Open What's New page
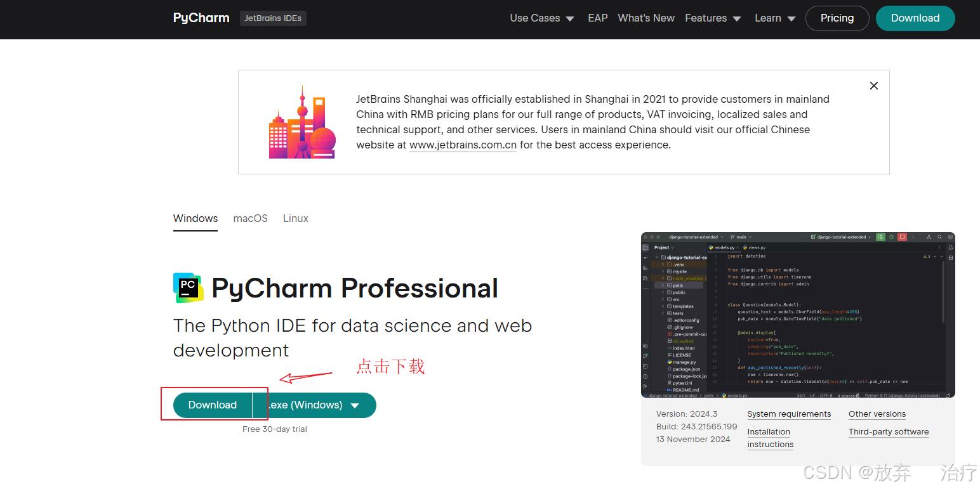This screenshot has height=489, width=980. coord(646,18)
